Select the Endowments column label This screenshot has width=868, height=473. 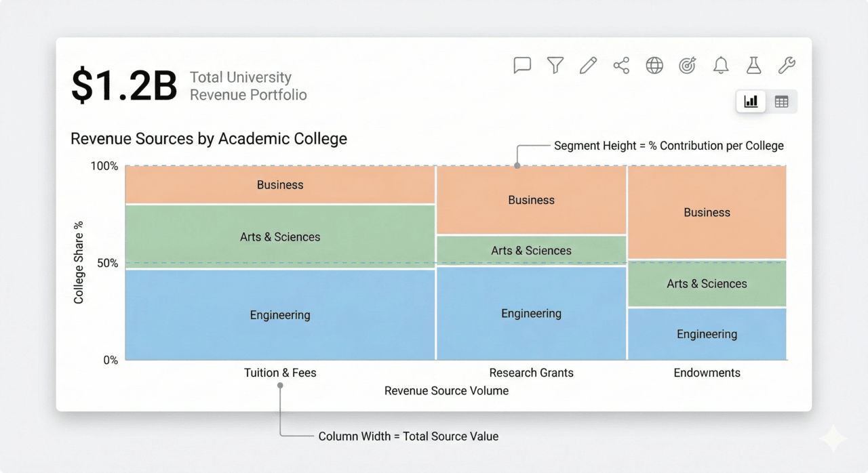[x=707, y=373]
